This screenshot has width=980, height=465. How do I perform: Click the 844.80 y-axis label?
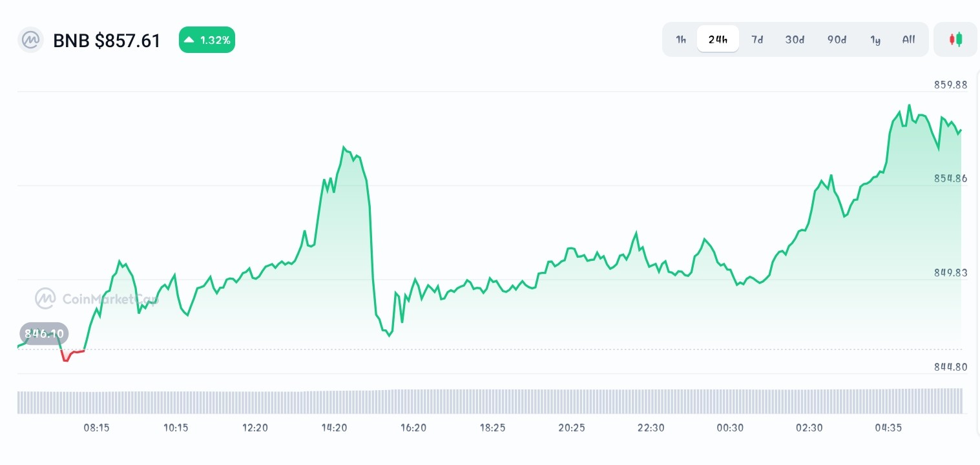tap(951, 367)
